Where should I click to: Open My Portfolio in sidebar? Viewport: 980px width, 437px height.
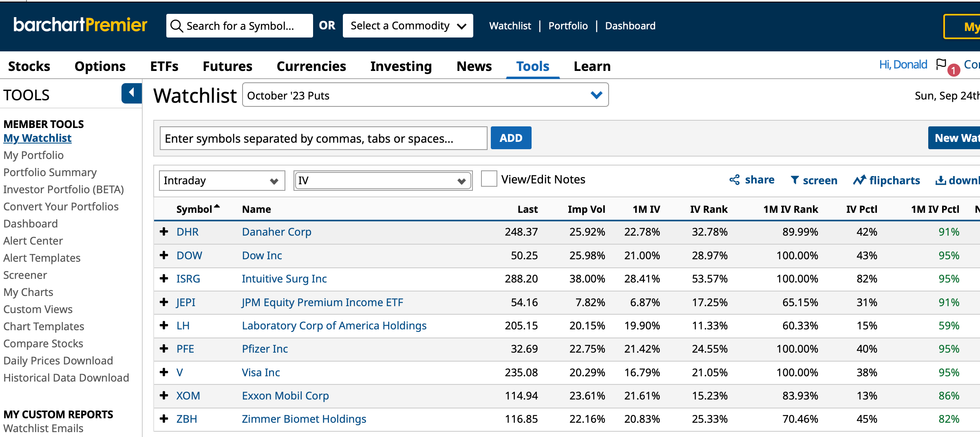click(33, 155)
